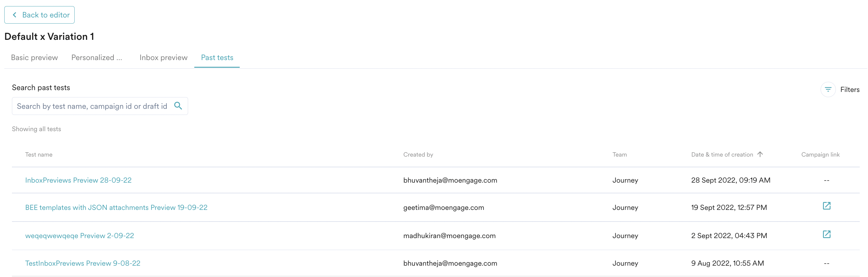Click the Filters label
Viewport: 868px width, 277px height.
(x=849, y=89)
